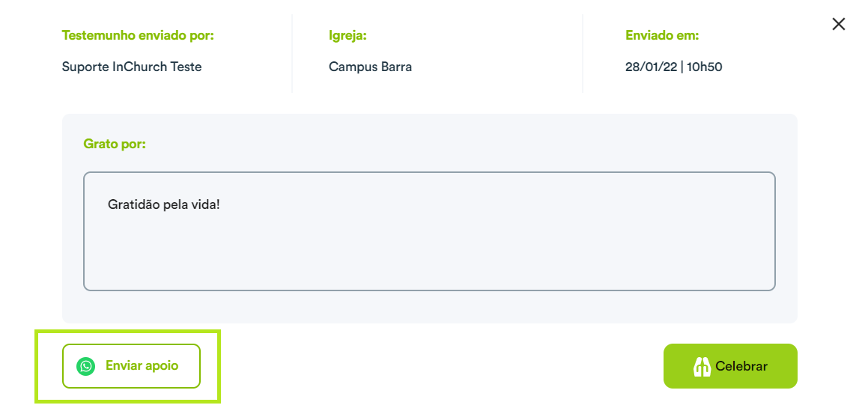Viewport: 868px width, 414px height.
Task: Click the 'Igreja:' heading label
Action: click(x=348, y=36)
